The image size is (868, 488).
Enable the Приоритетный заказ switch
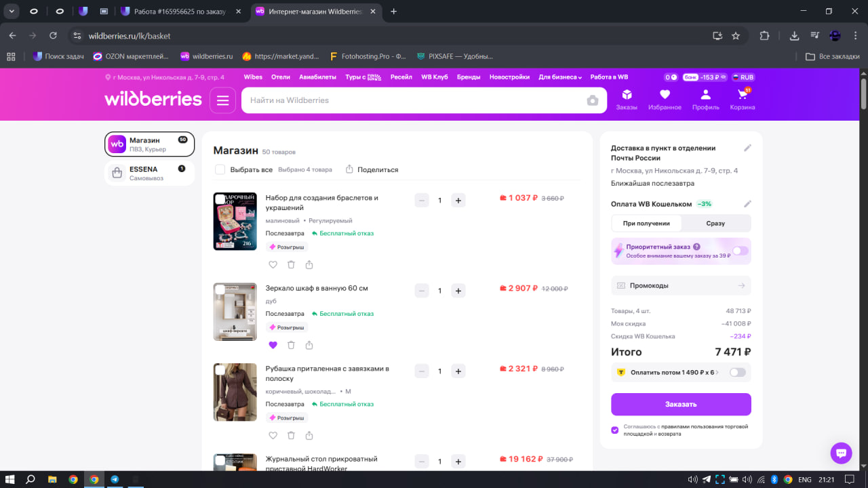[x=740, y=251]
